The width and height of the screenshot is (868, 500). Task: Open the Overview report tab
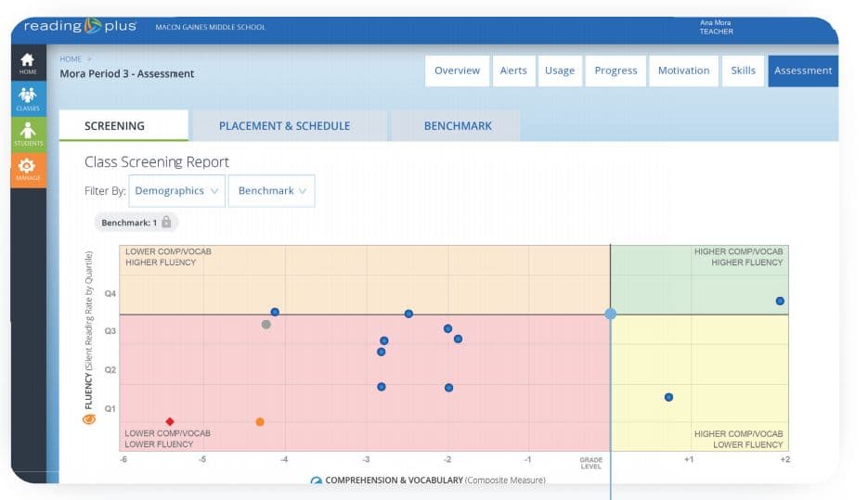[458, 71]
